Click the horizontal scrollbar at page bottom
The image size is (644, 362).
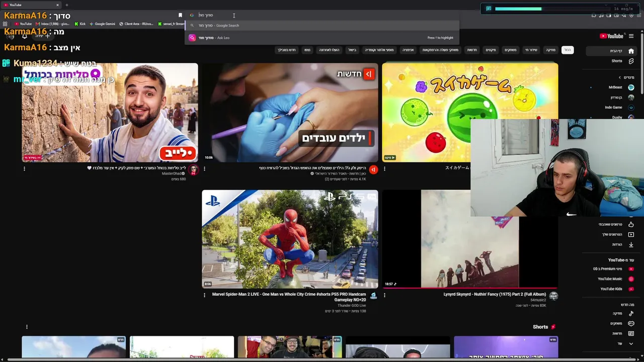click(319, 359)
